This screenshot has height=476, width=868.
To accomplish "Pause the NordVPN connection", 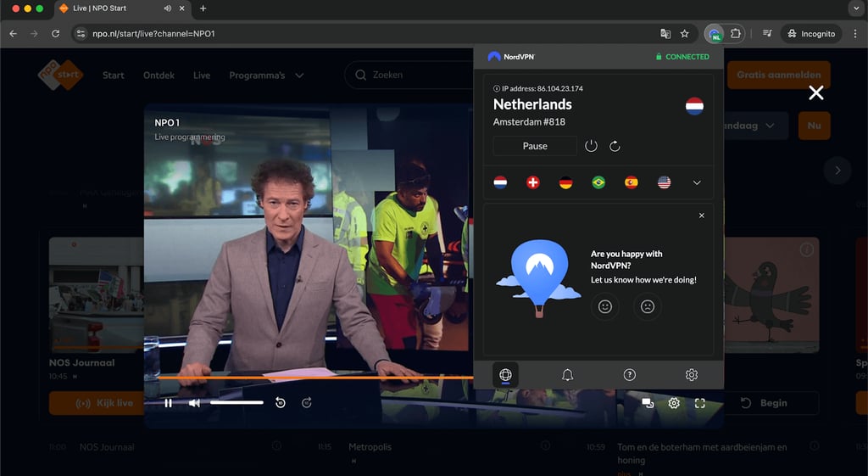I will [x=535, y=146].
